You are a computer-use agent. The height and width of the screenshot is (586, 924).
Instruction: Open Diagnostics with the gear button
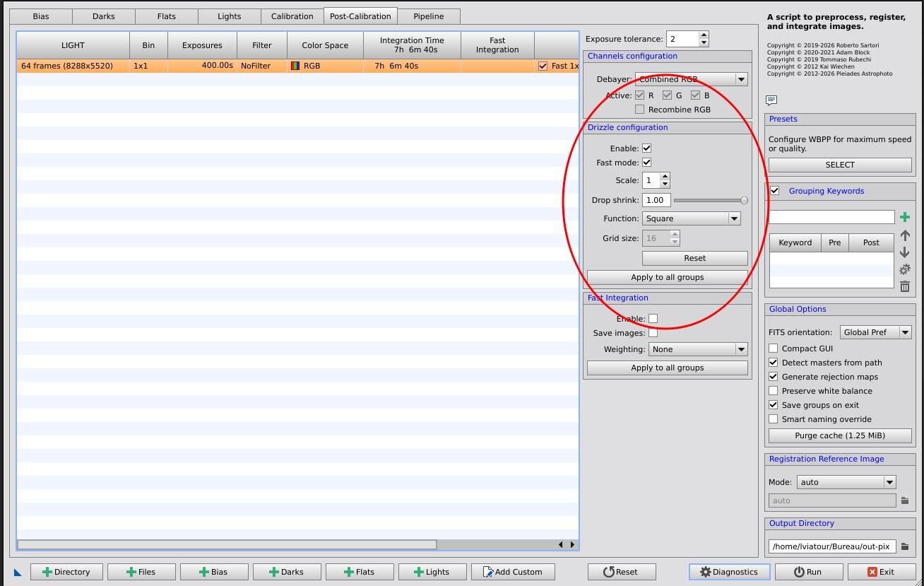(729, 572)
